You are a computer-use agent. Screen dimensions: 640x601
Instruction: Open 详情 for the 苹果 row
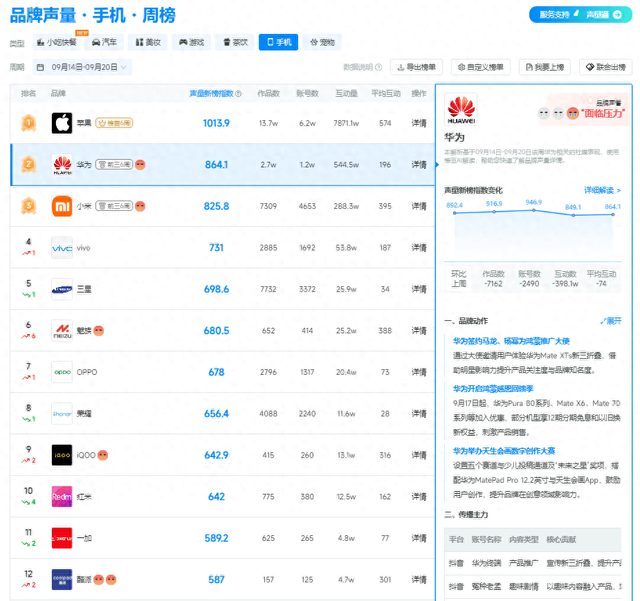click(419, 123)
